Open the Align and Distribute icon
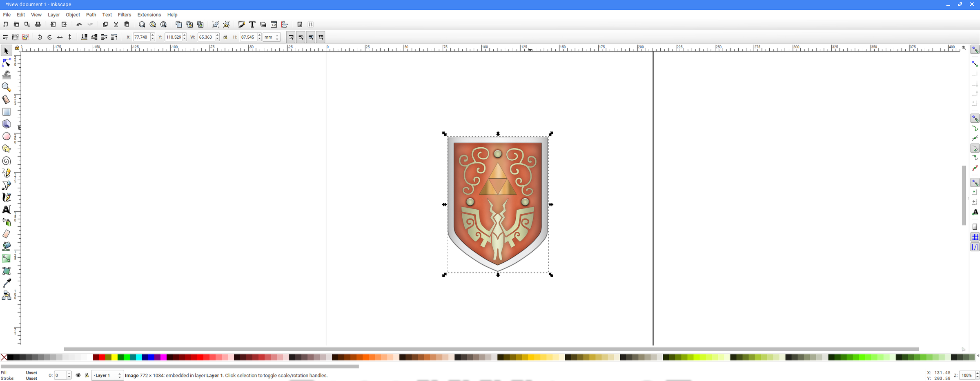The height and width of the screenshot is (381, 980). pos(285,24)
